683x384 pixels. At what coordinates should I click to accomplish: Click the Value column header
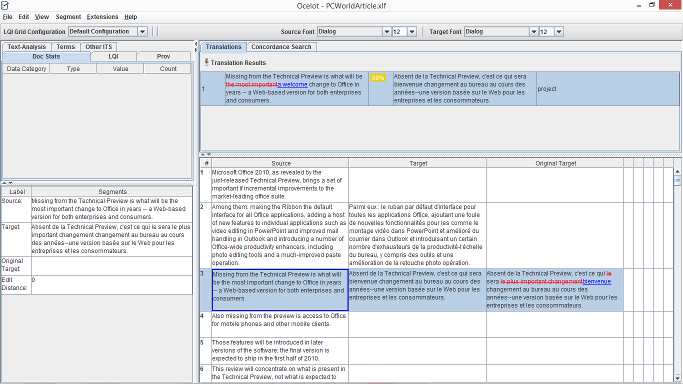[120, 69]
